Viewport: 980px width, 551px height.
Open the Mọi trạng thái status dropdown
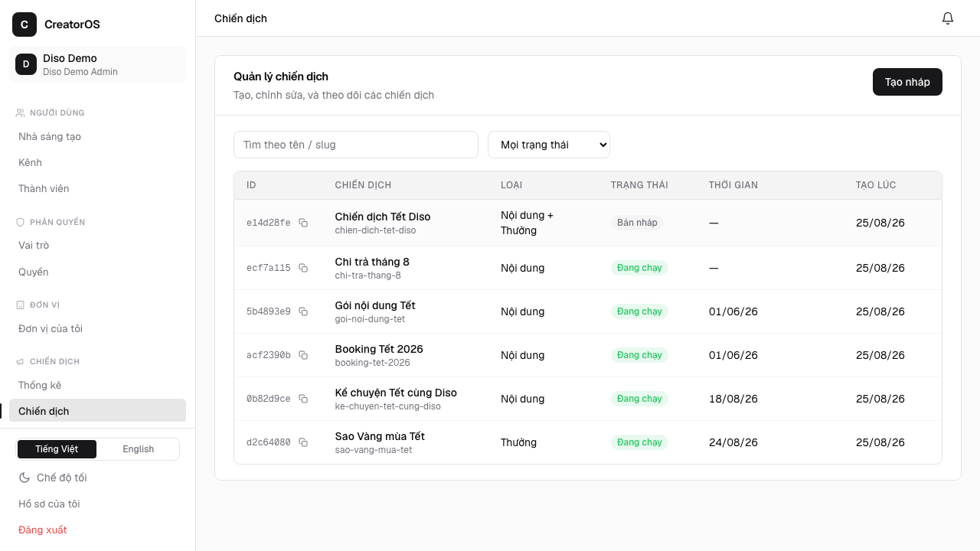[x=549, y=145]
